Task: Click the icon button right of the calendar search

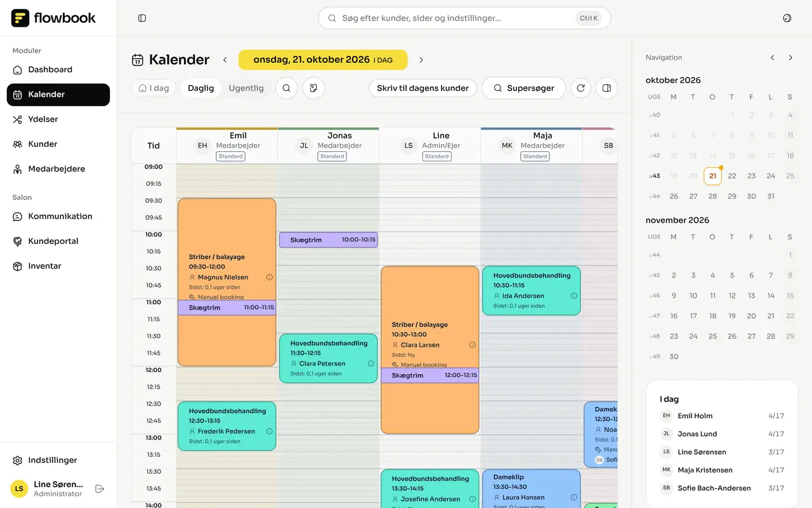Action: pyautogui.click(x=313, y=88)
